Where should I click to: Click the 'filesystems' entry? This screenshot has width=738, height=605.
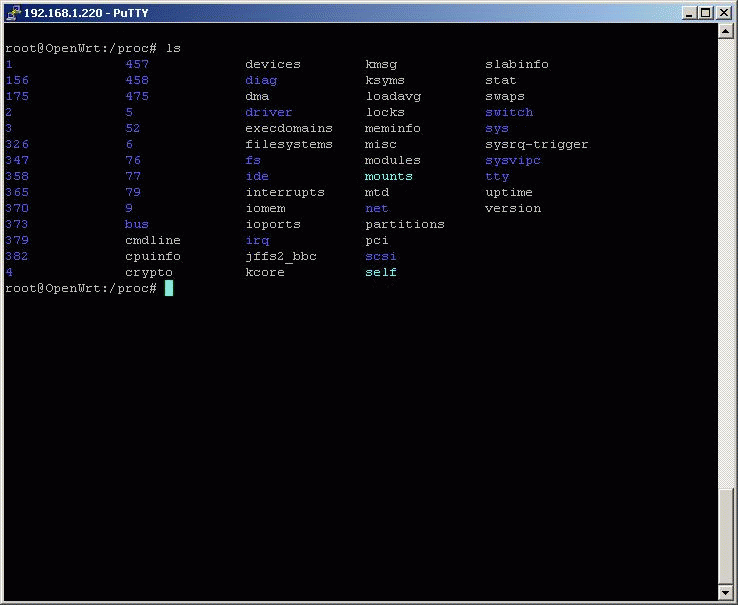(x=289, y=144)
